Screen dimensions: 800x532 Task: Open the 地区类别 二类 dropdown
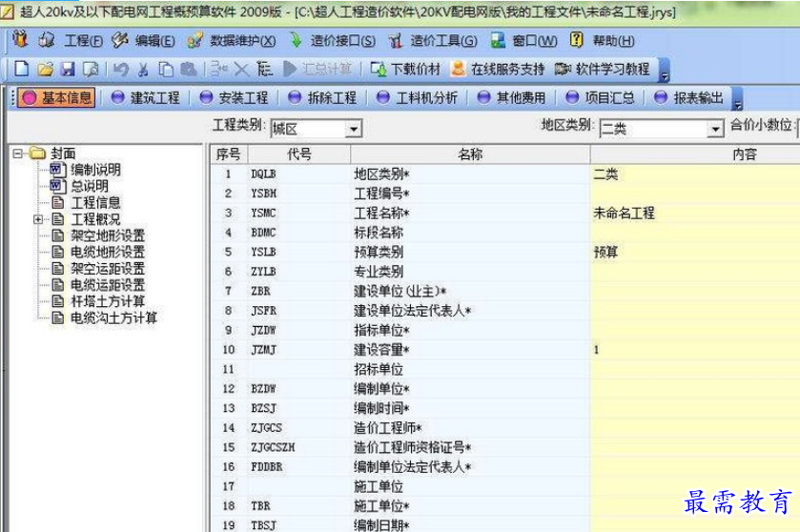[x=715, y=129]
